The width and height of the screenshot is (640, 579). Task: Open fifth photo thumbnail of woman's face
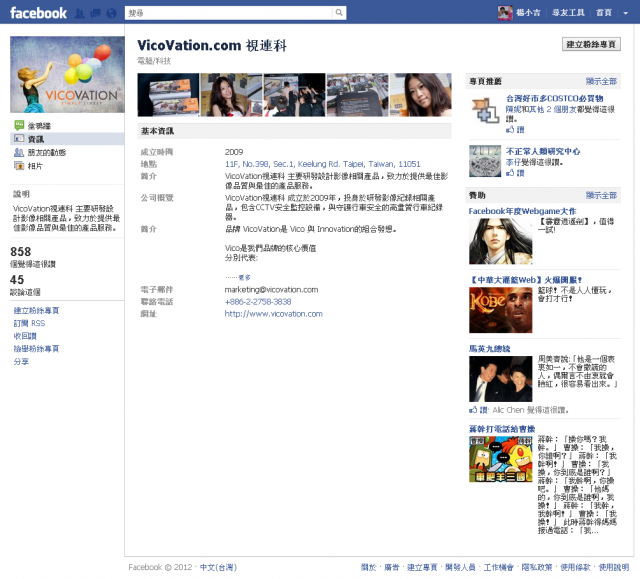420,95
